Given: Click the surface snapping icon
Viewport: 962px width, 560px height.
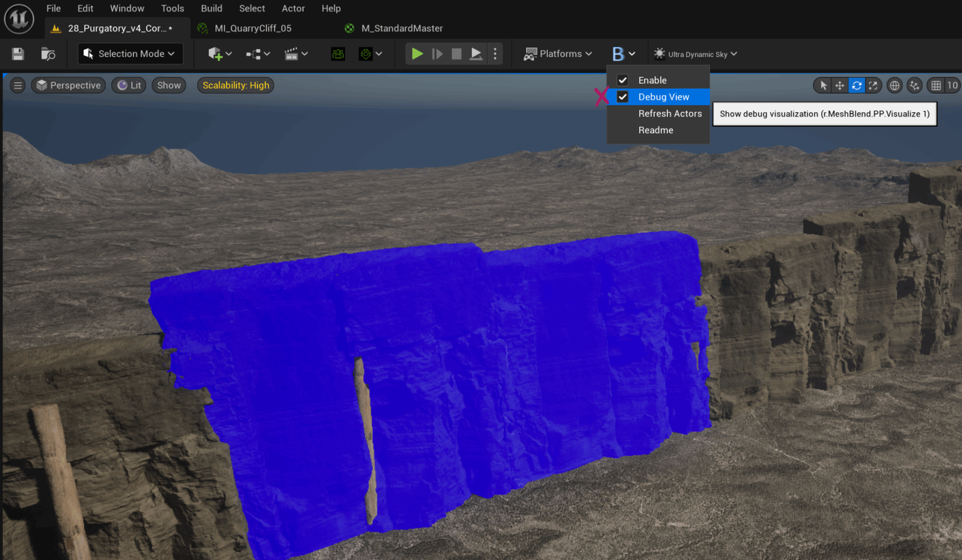Looking at the screenshot, I should (x=915, y=85).
